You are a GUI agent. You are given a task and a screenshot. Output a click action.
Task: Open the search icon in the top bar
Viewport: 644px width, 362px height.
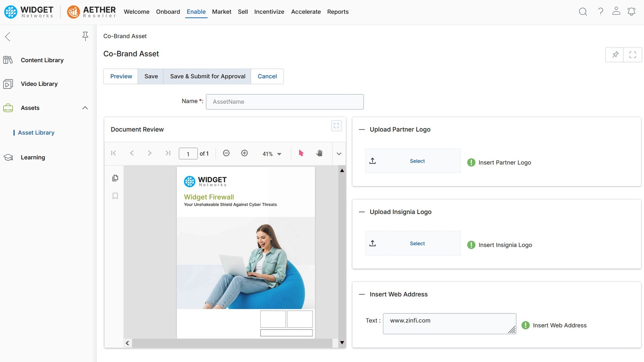(583, 11)
